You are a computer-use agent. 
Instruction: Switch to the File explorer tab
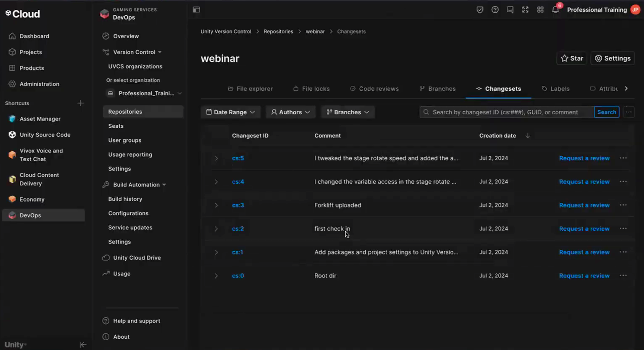click(250, 89)
